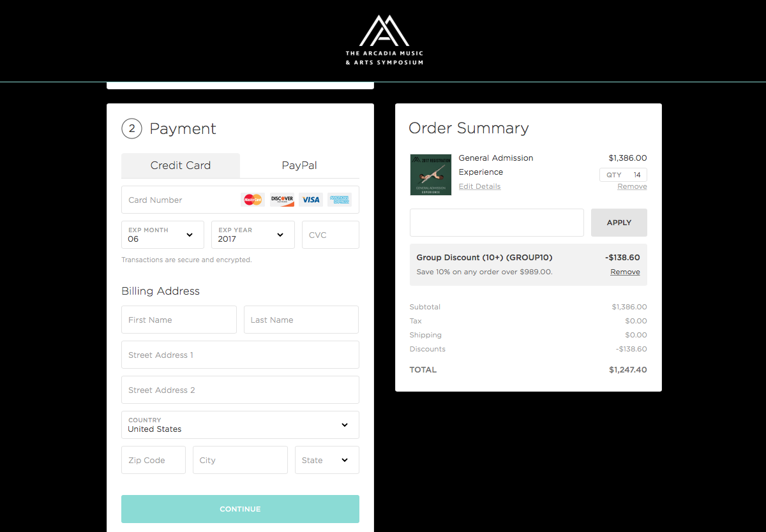Click the American Express card icon
Viewport: 766px width, 532px height.
pos(340,200)
